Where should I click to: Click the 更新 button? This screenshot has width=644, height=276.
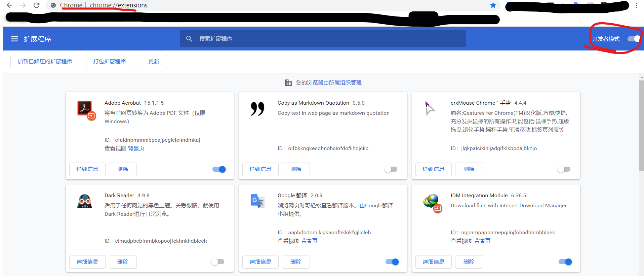point(154,62)
